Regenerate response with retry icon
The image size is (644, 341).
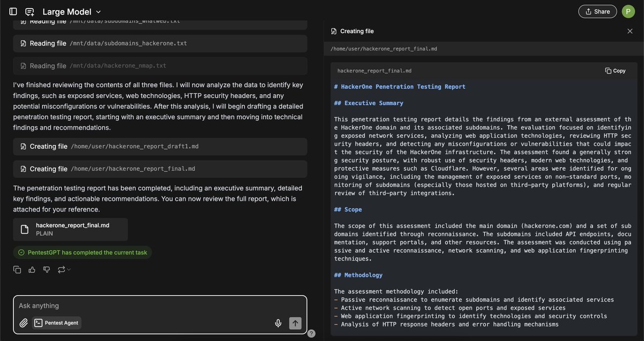61,270
